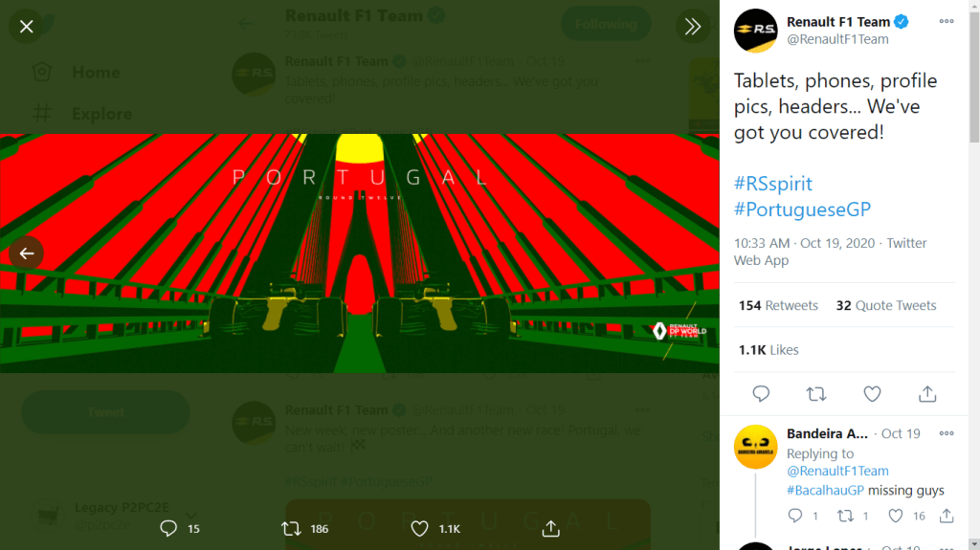Share the tweet via the icon below the image
980x550 pixels.
[550, 528]
